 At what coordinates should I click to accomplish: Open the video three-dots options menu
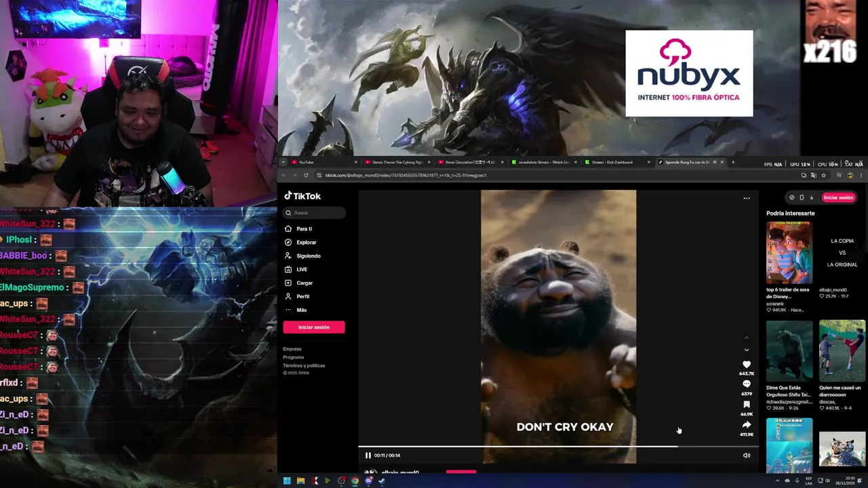pyautogui.click(x=747, y=199)
